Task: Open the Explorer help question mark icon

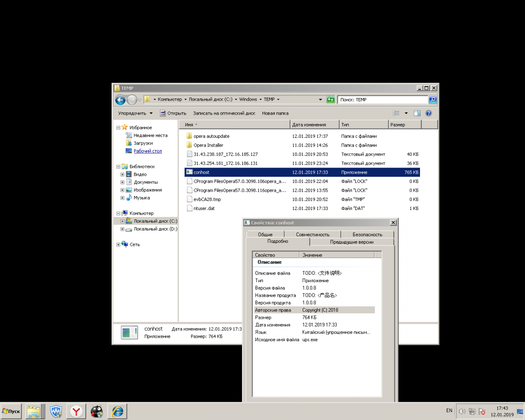Action: pos(428,113)
